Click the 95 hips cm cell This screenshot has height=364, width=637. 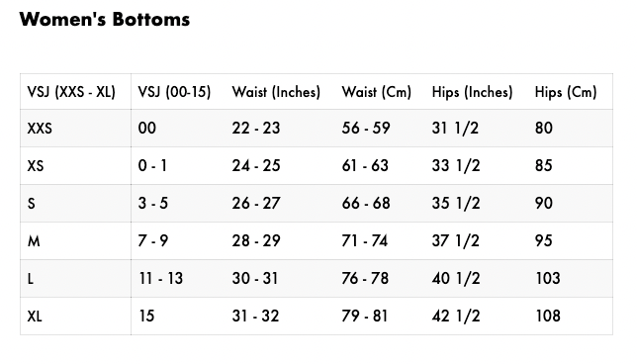pos(544,241)
